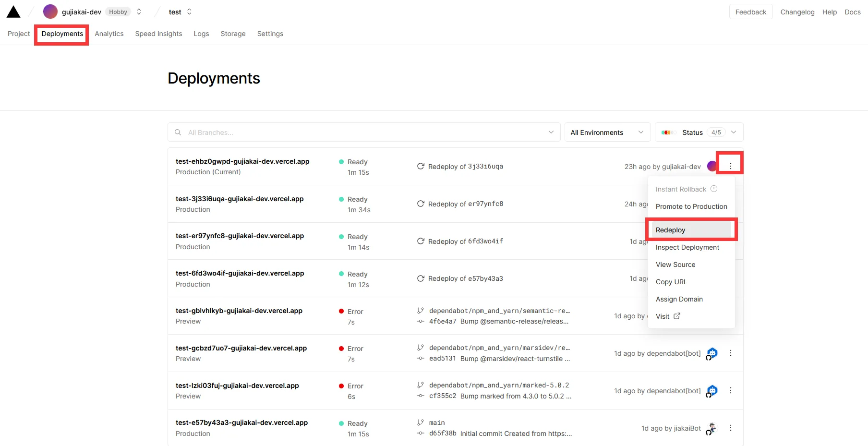Click the Instant Rollback info icon

coord(714,189)
